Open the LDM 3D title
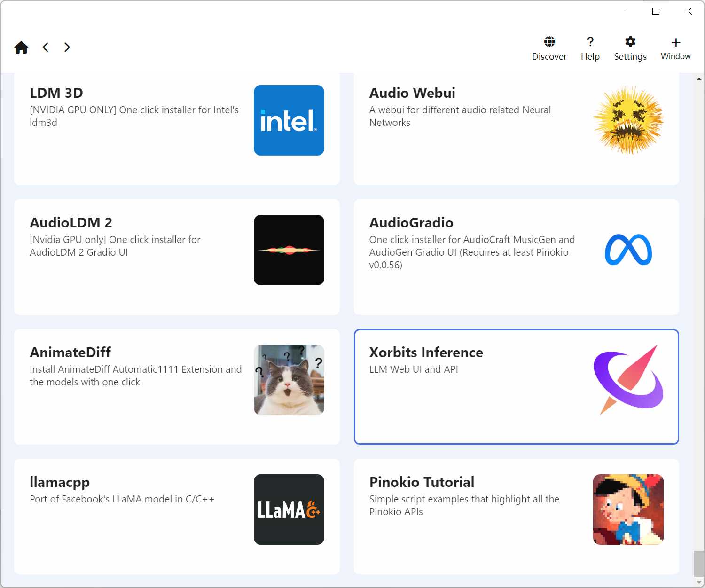Screen dimensions: 705x588 (56, 93)
